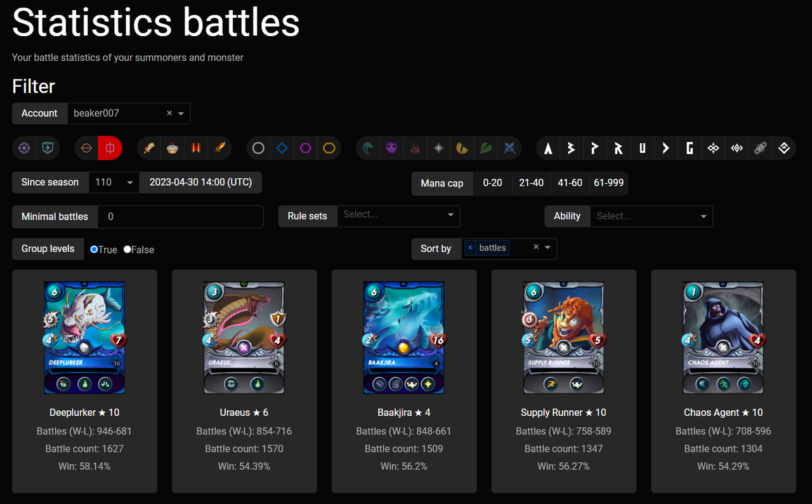
Task: Filter by Riftwatchers edition eye-diamond icon
Action: [737, 148]
